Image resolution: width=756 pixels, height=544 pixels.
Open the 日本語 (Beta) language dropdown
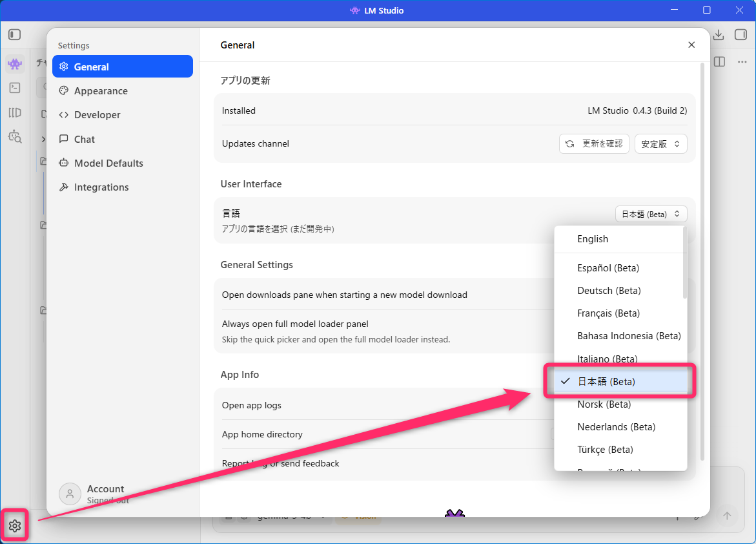651,214
